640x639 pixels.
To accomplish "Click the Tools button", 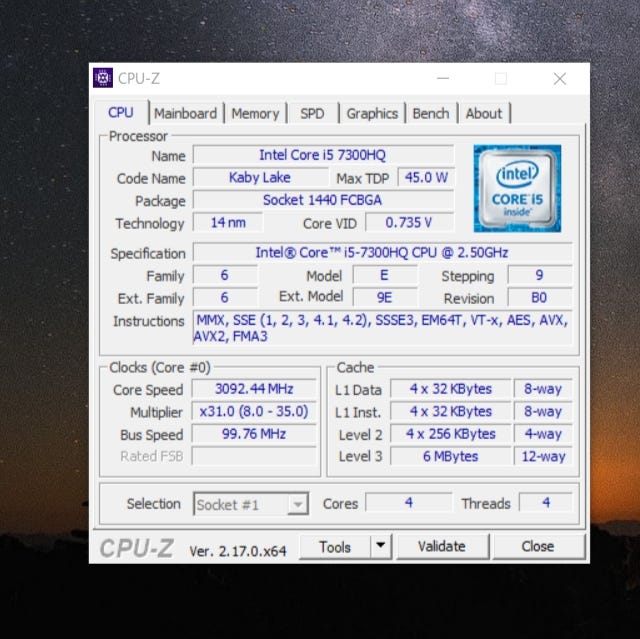I will 335,546.
